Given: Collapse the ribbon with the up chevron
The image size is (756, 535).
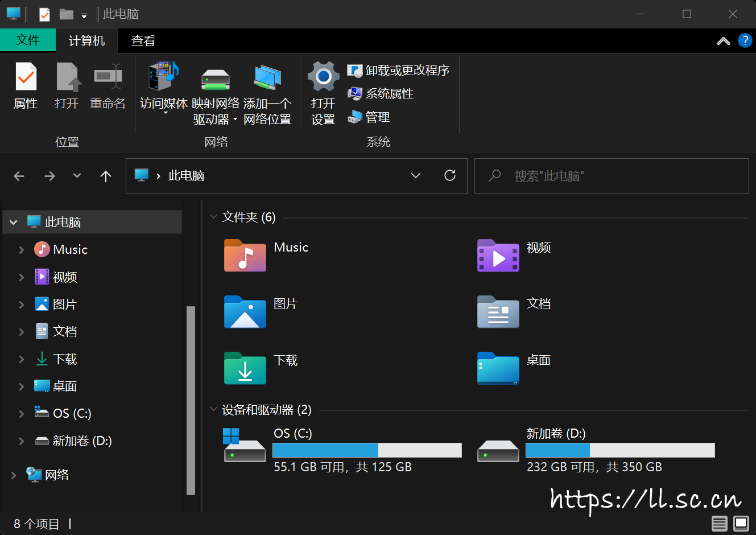Looking at the screenshot, I should [x=724, y=41].
